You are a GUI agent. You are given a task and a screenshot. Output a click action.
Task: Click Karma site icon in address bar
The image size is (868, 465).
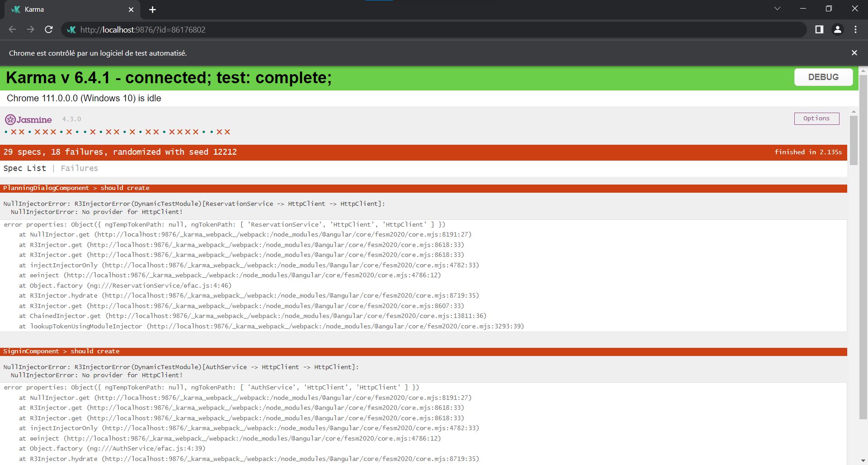click(71, 30)
